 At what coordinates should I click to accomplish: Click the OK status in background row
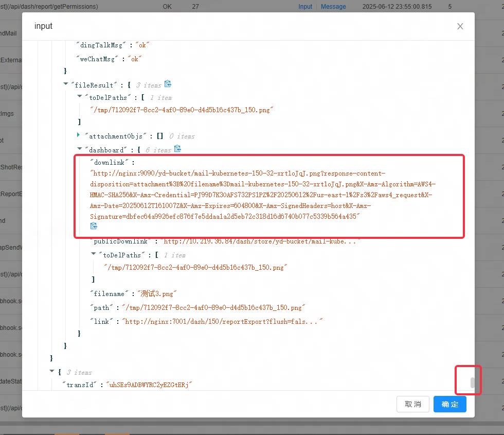tap(167, 6)
